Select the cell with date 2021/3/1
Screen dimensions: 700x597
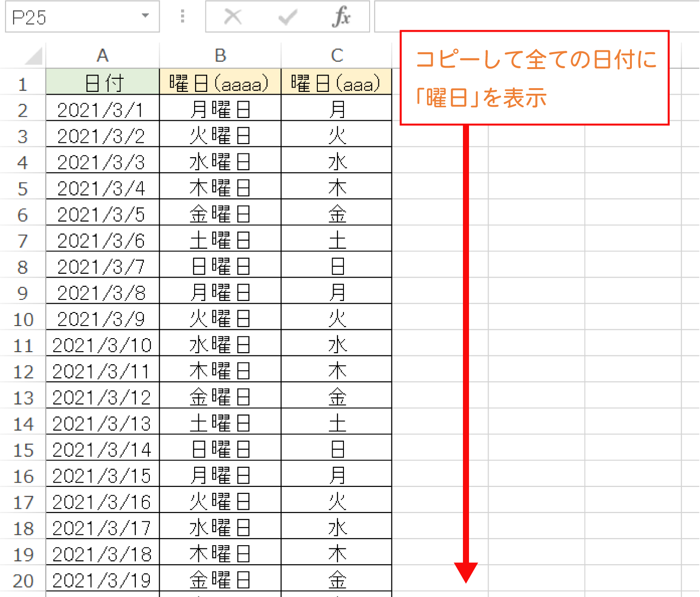103,110
